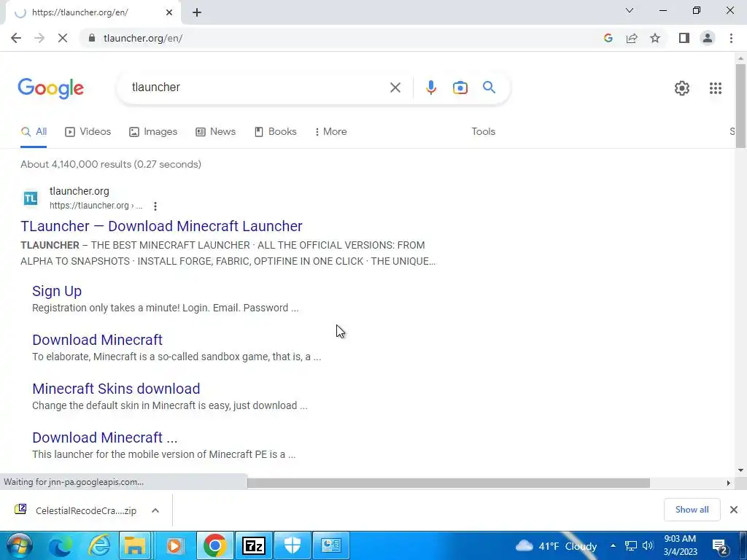Search by image with camera icon

(460, 87)
